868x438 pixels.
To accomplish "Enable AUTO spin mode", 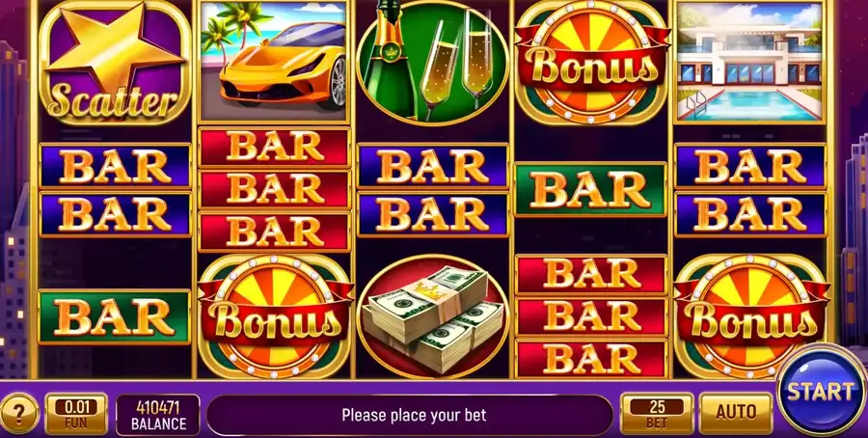I will [736, 413].
